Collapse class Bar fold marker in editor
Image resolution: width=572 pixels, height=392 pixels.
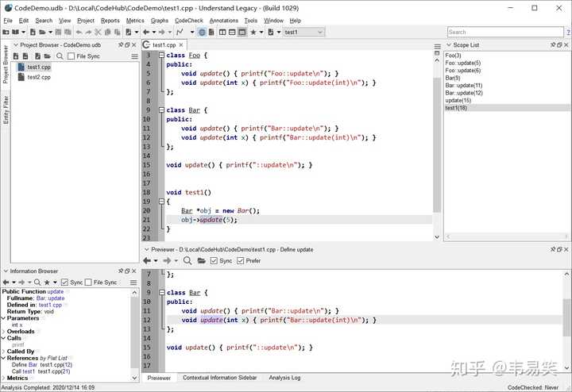coord(161,110)
